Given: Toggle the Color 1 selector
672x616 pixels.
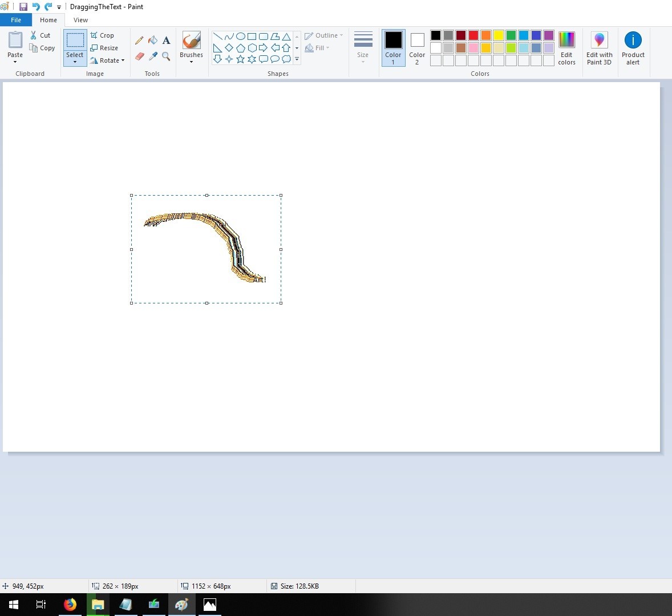Looking at the screenshot, I should pyautogui.click(x=393, y=47).
